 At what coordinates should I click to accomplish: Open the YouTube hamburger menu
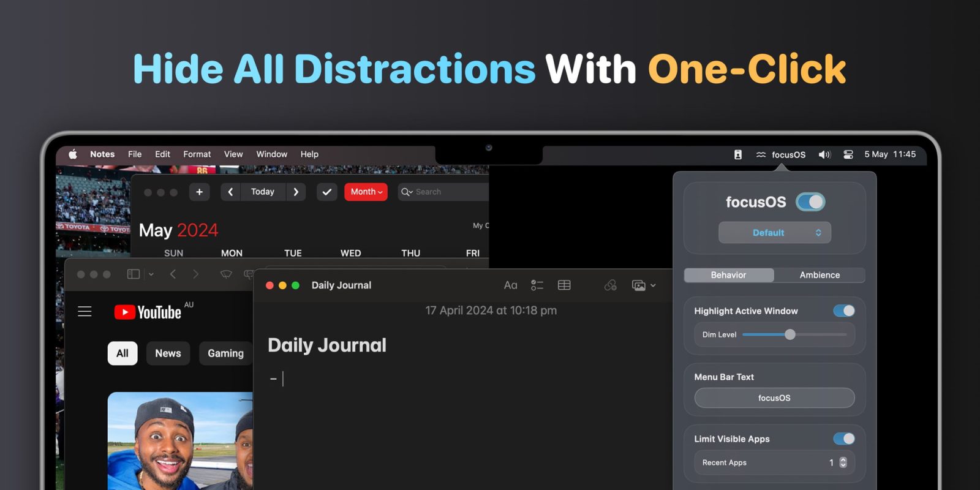point(85,312)
